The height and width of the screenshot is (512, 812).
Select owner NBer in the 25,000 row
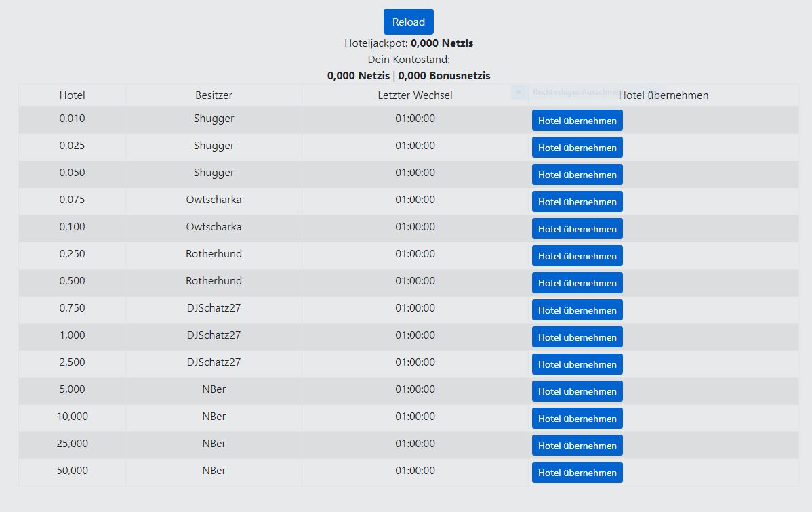(214, 443)
